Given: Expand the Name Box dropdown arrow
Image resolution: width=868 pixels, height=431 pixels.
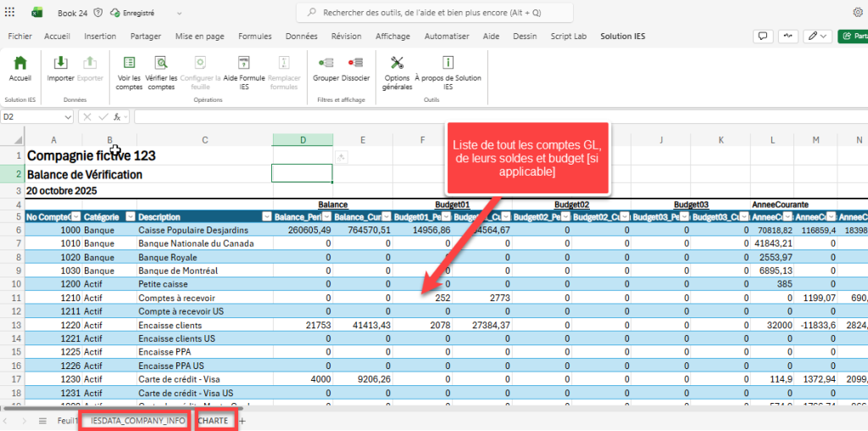Looking at the screenshot, I should tap(68, 116).
